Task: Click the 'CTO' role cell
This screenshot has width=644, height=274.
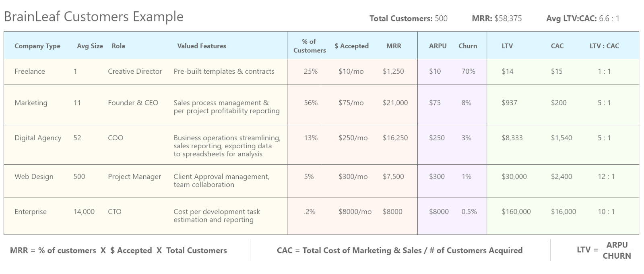Action: click(115, 212)
